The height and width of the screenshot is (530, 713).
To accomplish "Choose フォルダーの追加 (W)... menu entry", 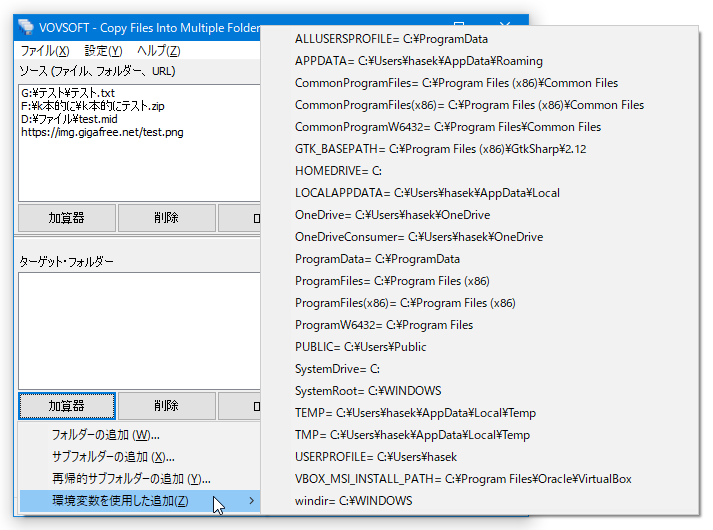I will [x=140, y=435].
